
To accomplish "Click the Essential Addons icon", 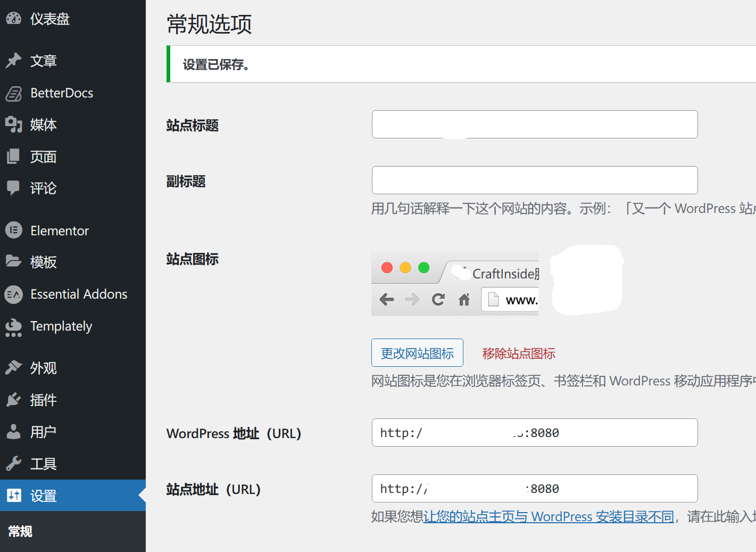I will click(14, 294).
